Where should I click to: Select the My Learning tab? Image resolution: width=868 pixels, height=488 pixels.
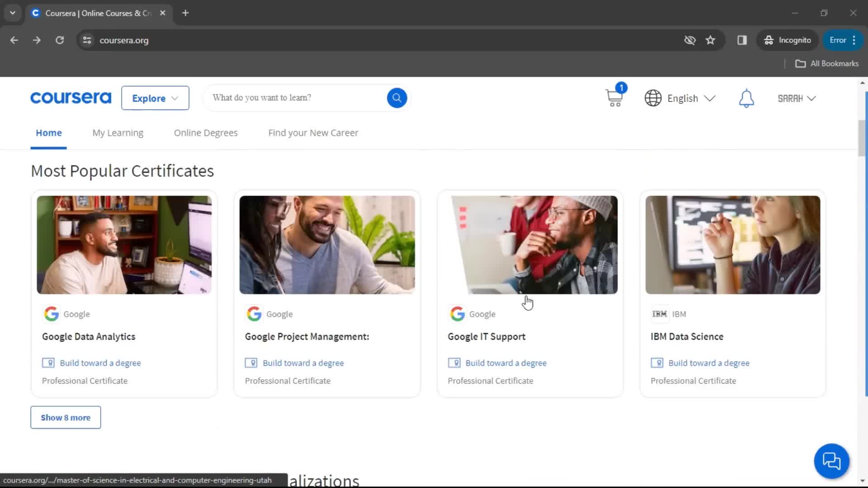(x=118, y=132)
